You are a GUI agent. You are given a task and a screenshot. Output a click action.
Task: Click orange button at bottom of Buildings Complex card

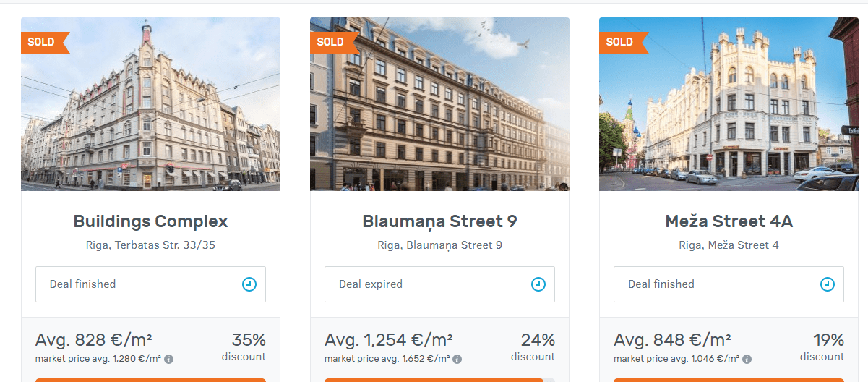point(150,380)
